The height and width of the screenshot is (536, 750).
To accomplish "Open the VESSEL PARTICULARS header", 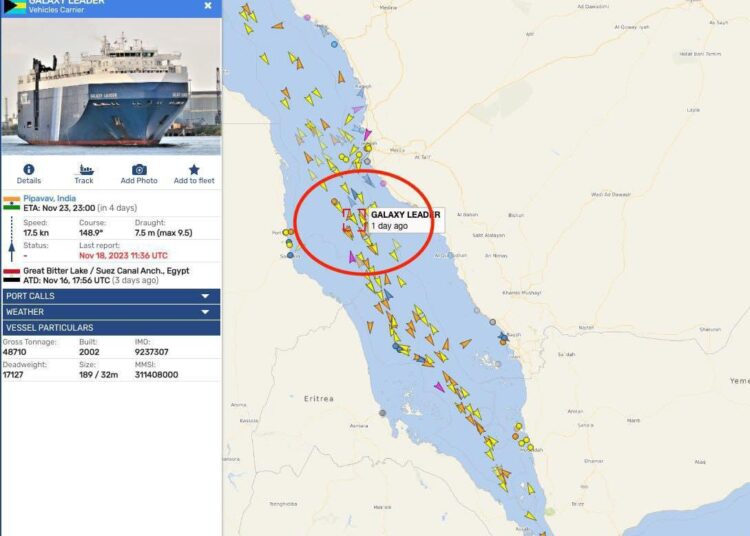I will coord(111,328).
